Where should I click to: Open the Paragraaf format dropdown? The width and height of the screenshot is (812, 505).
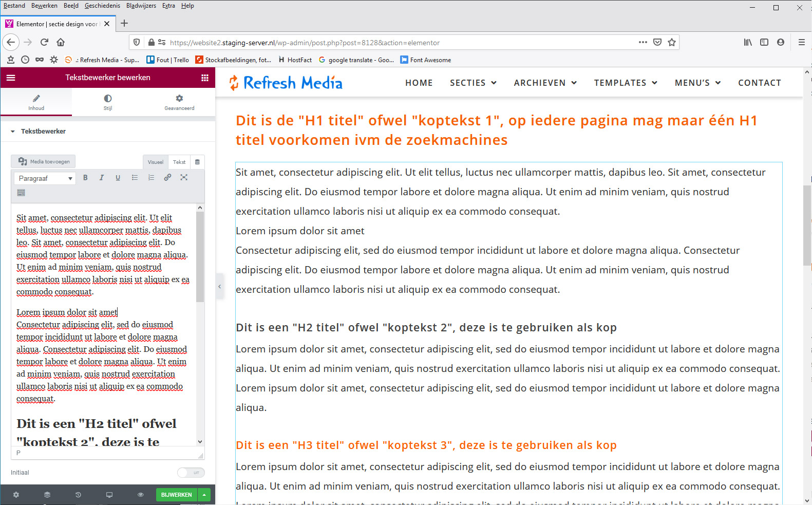[45, 178]
